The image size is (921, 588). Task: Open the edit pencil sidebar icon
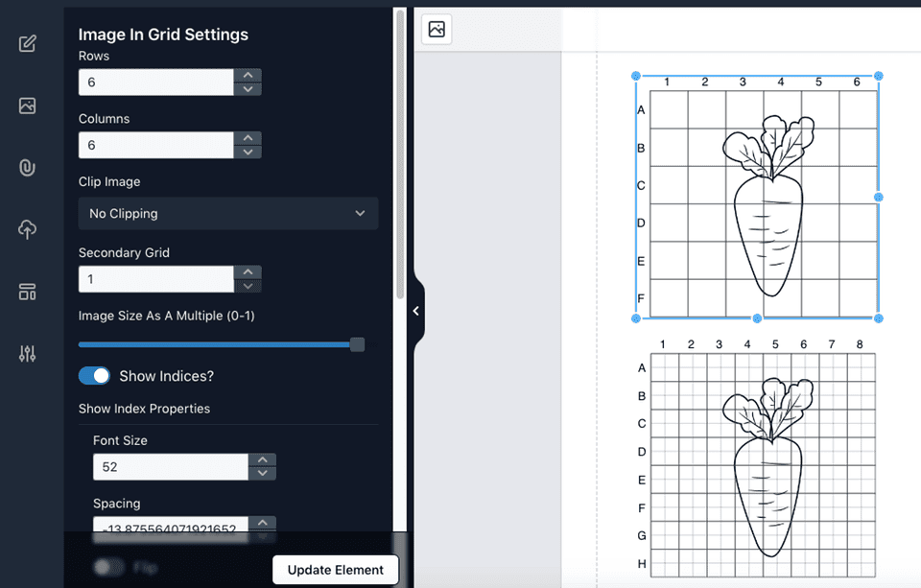tap(27, 43)
